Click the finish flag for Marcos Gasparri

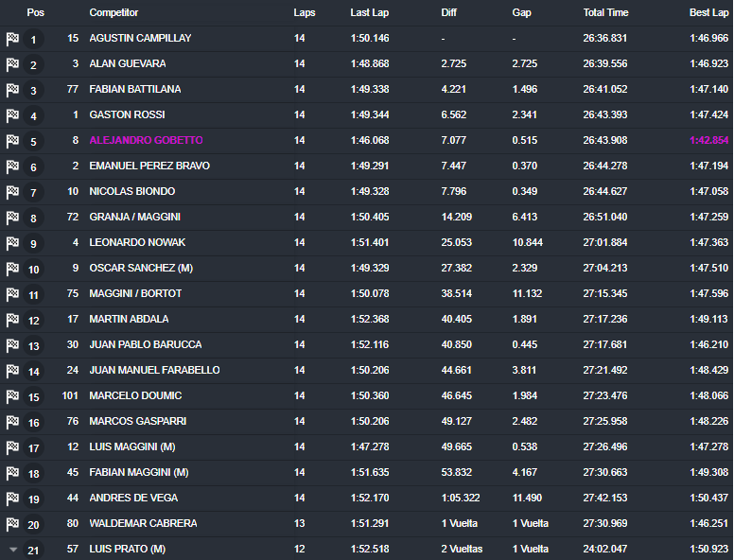click(12, 422)
